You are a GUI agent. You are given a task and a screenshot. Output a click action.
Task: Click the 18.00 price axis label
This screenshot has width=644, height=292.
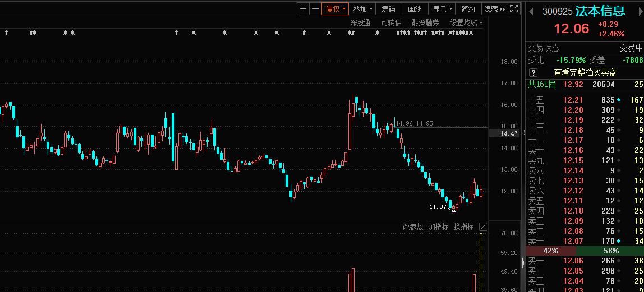509,62
